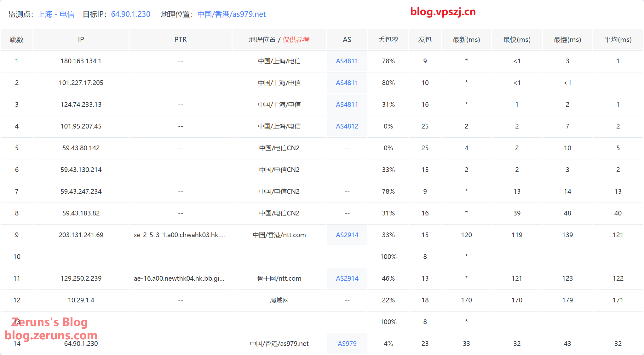Click AS2914 link for 203.131.241.69
644x355 pixels.
(x=347, y=235)
